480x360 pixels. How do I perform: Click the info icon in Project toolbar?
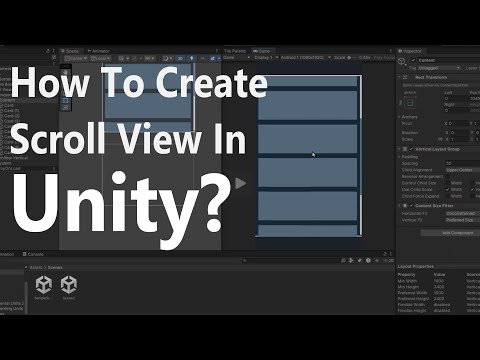point(368,260)
